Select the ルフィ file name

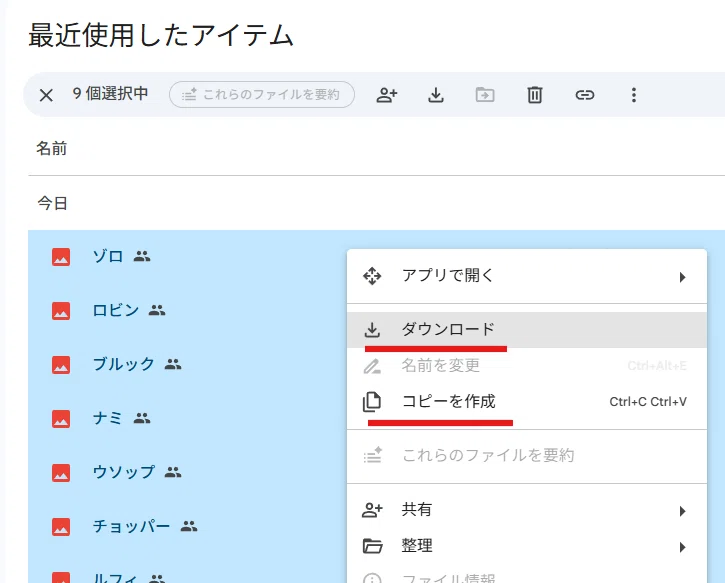point(116,577)
